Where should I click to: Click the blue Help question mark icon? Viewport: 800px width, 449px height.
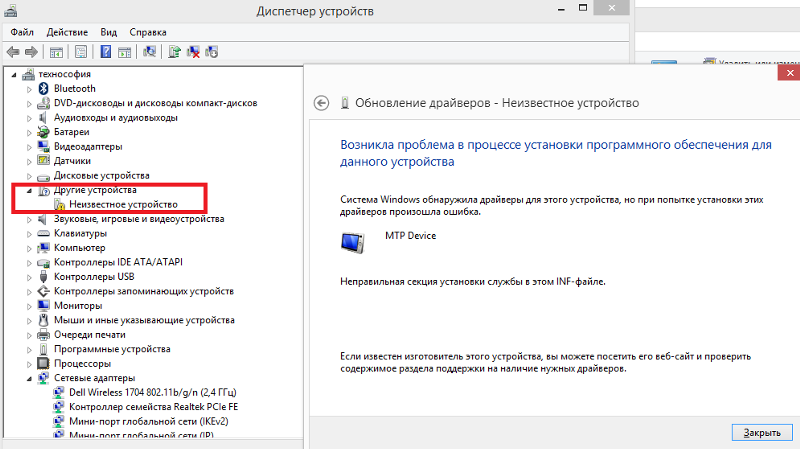pyautogui.click(x=106, y=52)
